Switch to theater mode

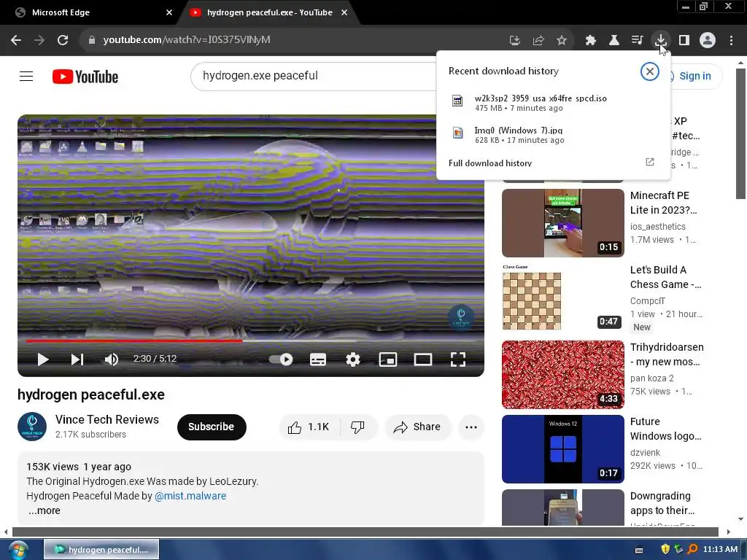tap(422, 359)
